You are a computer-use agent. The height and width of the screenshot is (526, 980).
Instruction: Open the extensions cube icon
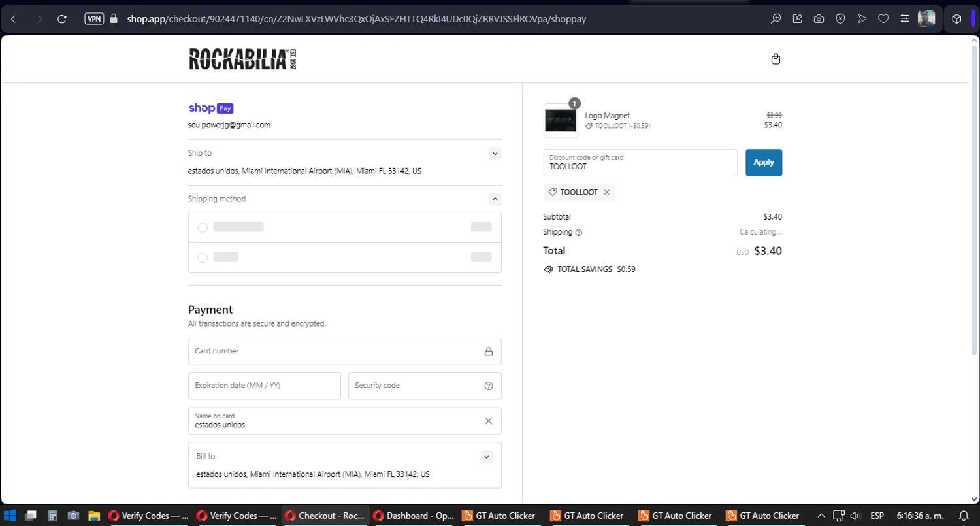pos(956,19)
